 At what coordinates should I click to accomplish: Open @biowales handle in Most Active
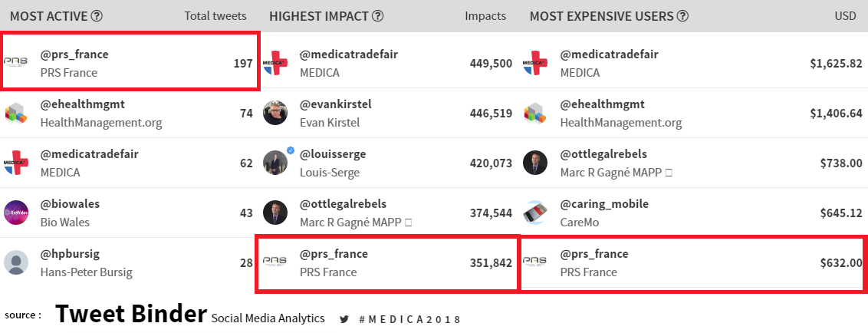pos(70,204)
